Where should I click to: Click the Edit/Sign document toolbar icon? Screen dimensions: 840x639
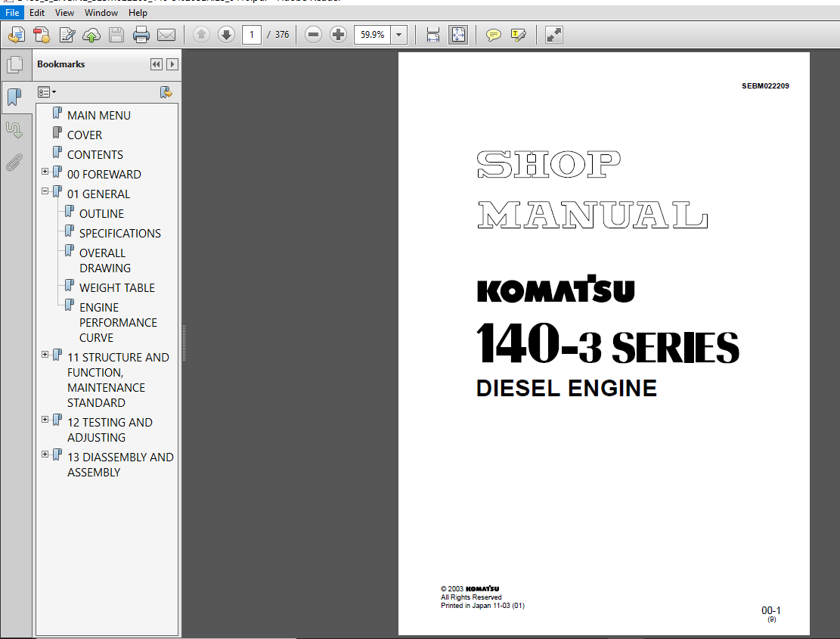click(67, 35)
